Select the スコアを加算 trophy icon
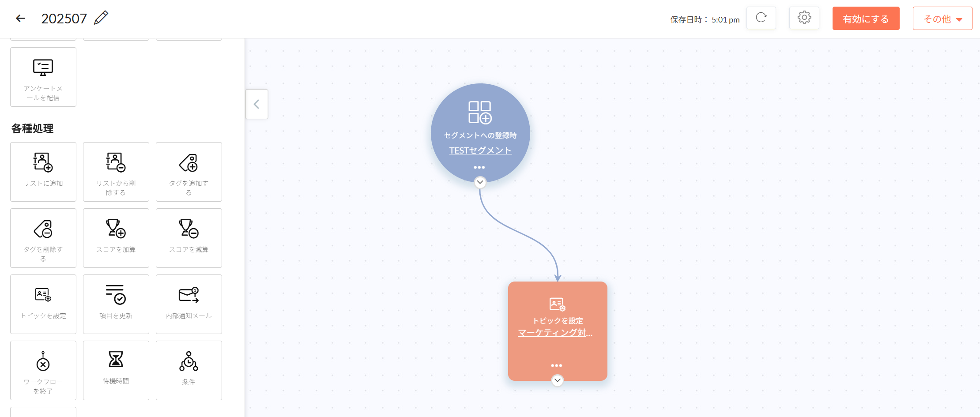The image size is (980, 417). pos(116,229)
